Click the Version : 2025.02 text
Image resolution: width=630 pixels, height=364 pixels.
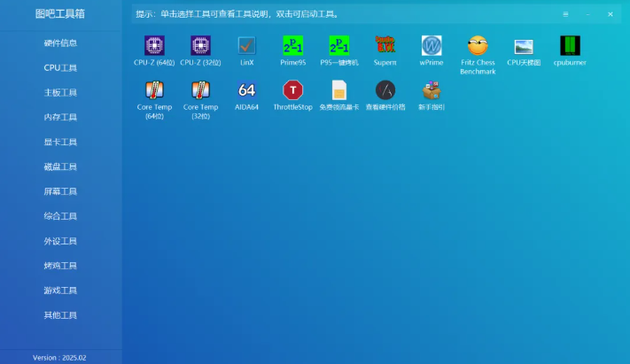pyautogui.click(x=59, y=358)
